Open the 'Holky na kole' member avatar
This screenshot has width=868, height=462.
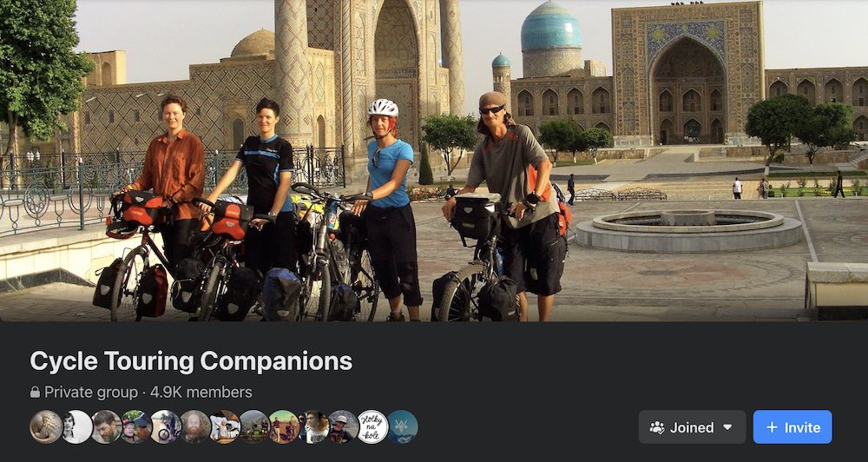[372, 426]
